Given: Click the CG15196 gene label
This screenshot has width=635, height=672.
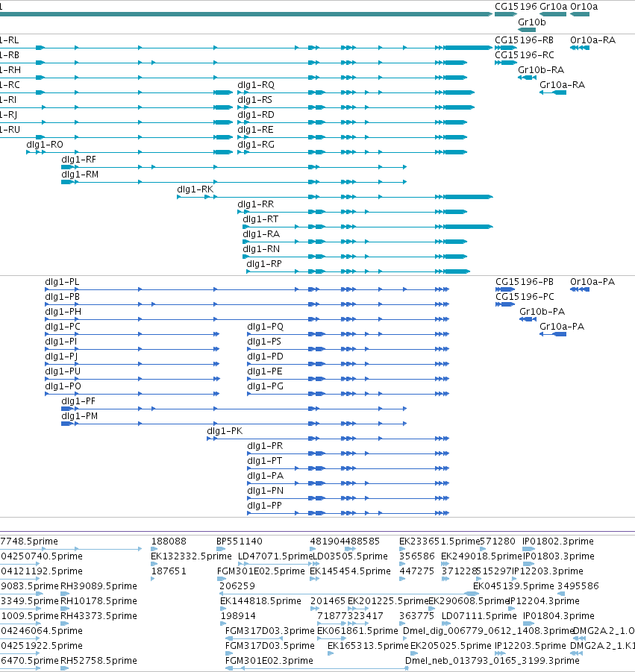Looking at the screenshot, I should click(x=516, y=7).
